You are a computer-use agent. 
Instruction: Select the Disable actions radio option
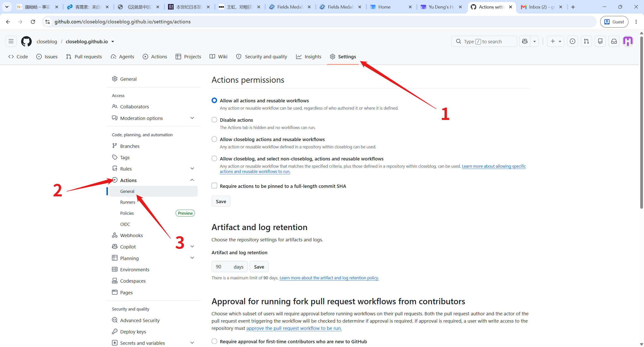point(214,120)
